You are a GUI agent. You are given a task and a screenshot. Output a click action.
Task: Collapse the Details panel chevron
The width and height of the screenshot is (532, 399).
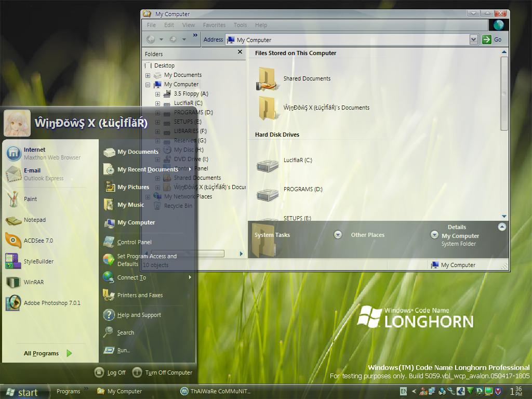(502, 227)
